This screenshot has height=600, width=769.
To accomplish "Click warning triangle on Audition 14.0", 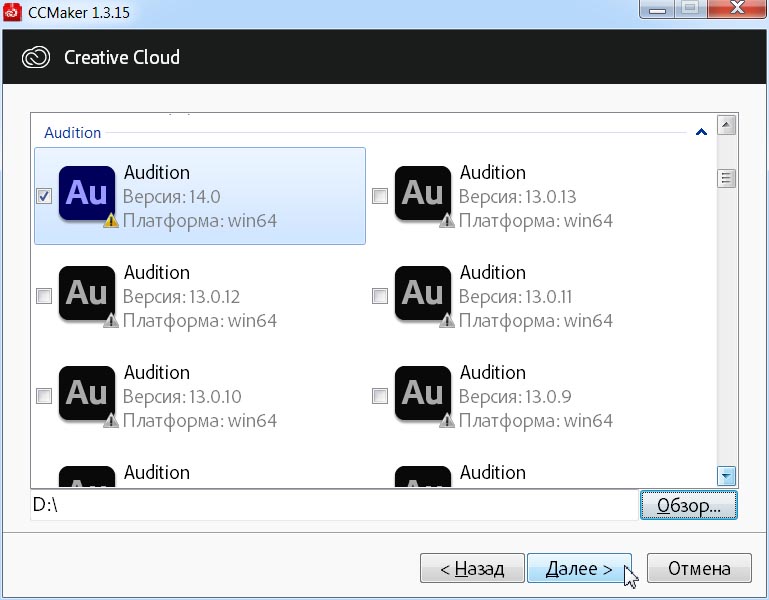I will tap(111, 221).
